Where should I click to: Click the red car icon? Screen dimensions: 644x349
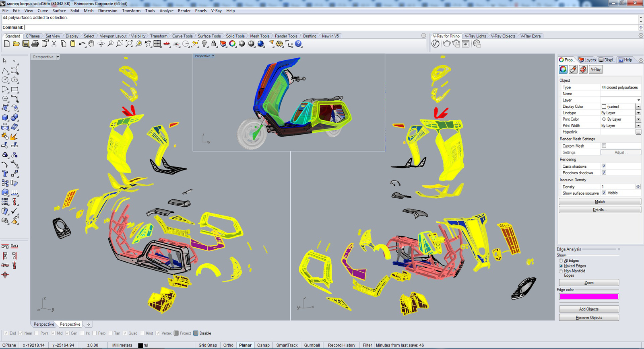coord(167,44)
